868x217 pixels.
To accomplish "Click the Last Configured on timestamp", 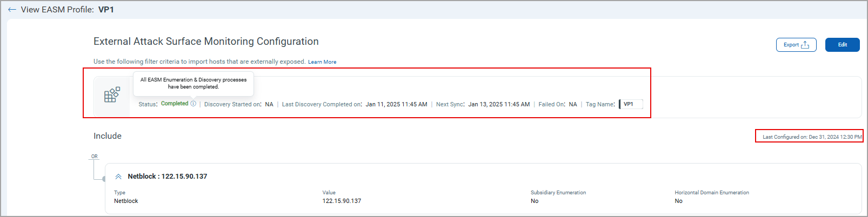I will 812,137.
